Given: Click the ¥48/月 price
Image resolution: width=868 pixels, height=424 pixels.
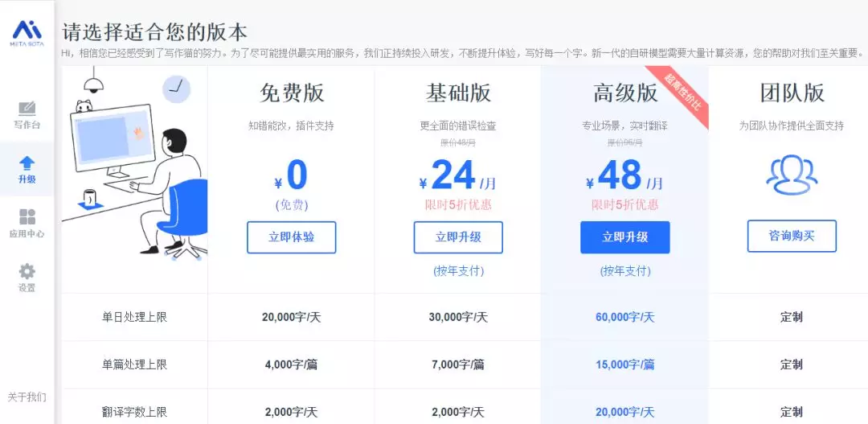Looking at the screenshot, I should pyautogui.click(x=625, y=175).
